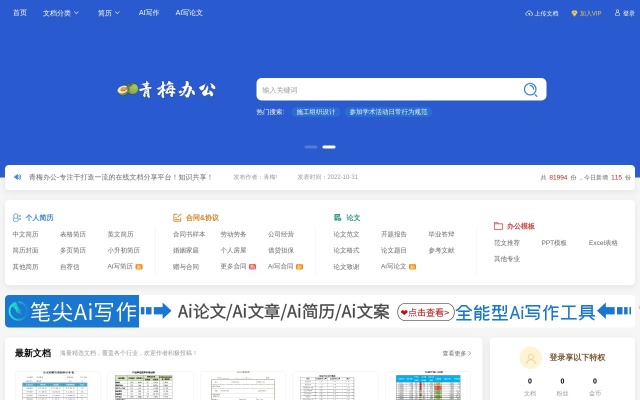The image size is (640, 400).
Task: Click the 个人简历 category icon
Action: tap(17, 217)
